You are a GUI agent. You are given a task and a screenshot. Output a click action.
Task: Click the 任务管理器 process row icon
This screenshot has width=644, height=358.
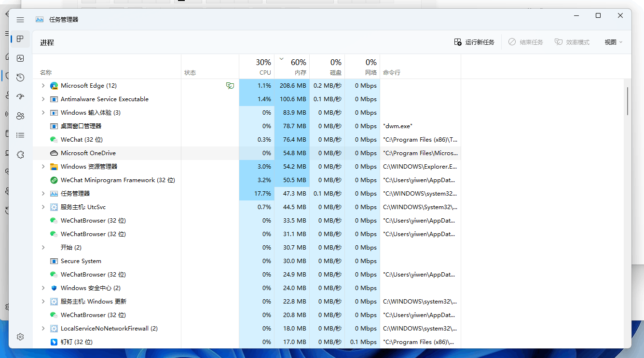[x=54, y=194]
